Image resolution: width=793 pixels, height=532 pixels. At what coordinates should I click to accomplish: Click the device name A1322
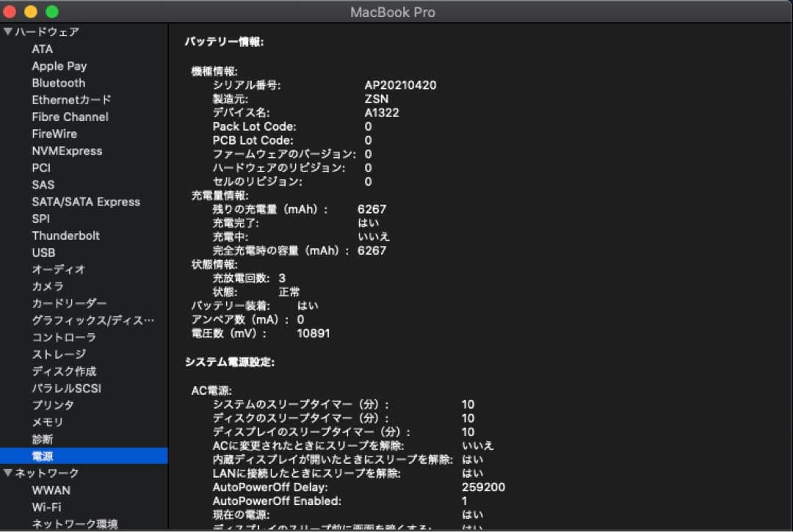click(382, 113)
